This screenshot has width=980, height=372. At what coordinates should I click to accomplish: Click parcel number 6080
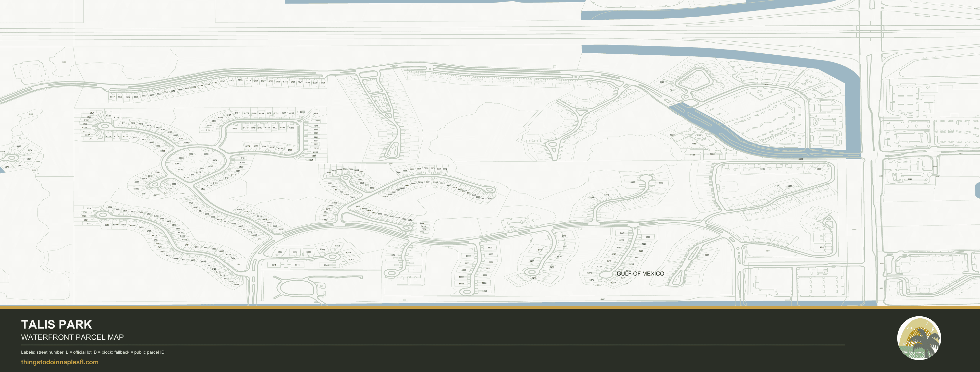coord(177,164)
